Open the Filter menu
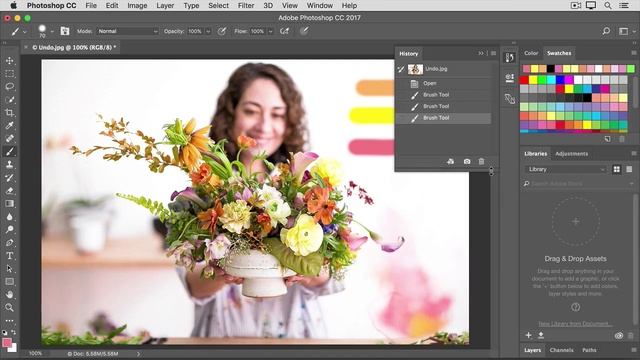The height and width of the screenshot is (360, 640). [246, 6]
